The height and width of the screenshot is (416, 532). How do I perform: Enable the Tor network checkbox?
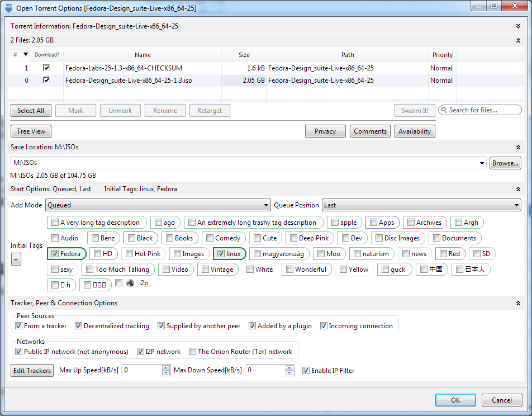point(192,352)
